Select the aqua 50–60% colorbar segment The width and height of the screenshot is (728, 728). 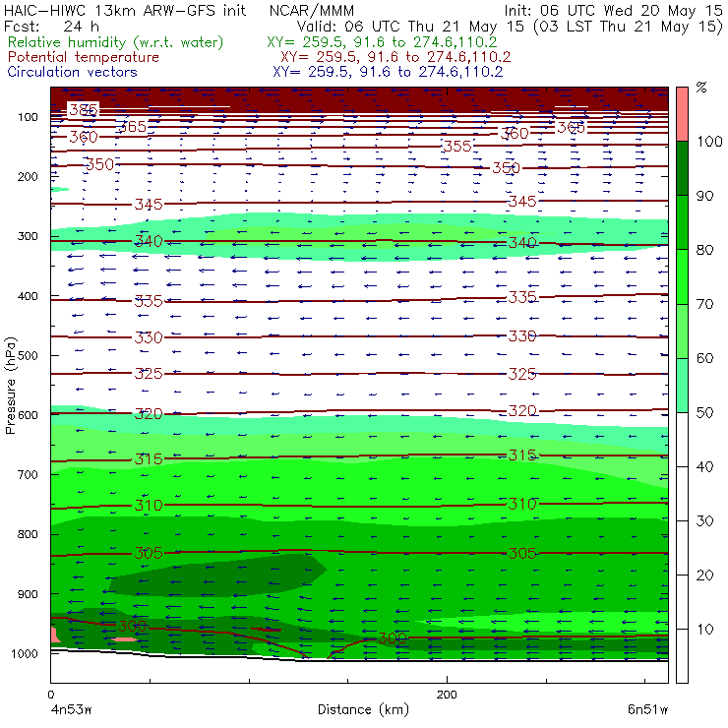[x=682, y=386]
